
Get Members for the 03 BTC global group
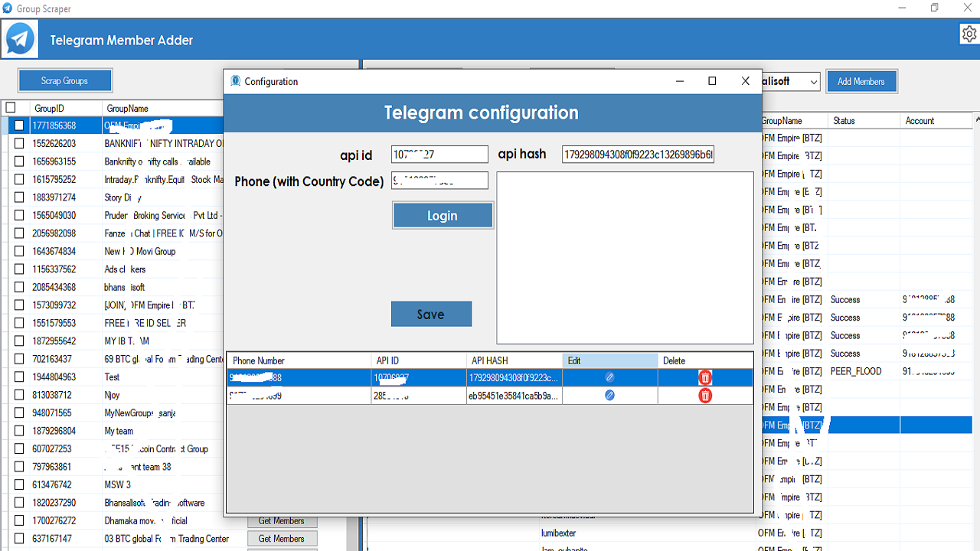pos(282,538)
